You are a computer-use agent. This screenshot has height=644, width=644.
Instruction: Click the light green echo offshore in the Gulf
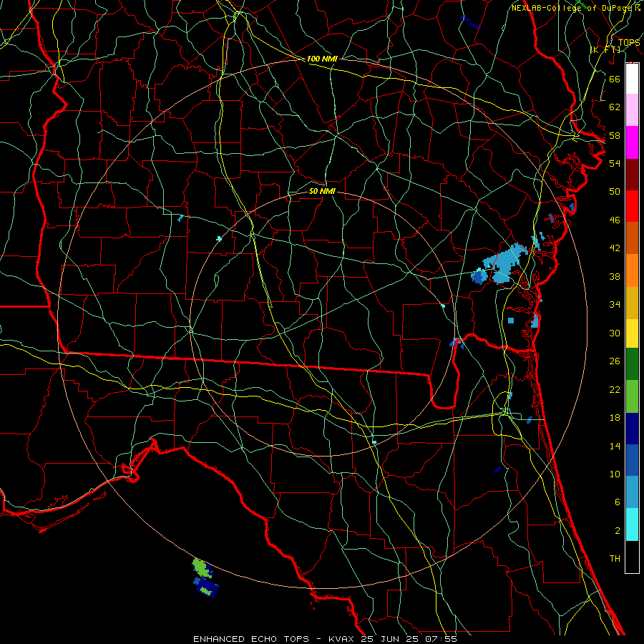[200, 567]
